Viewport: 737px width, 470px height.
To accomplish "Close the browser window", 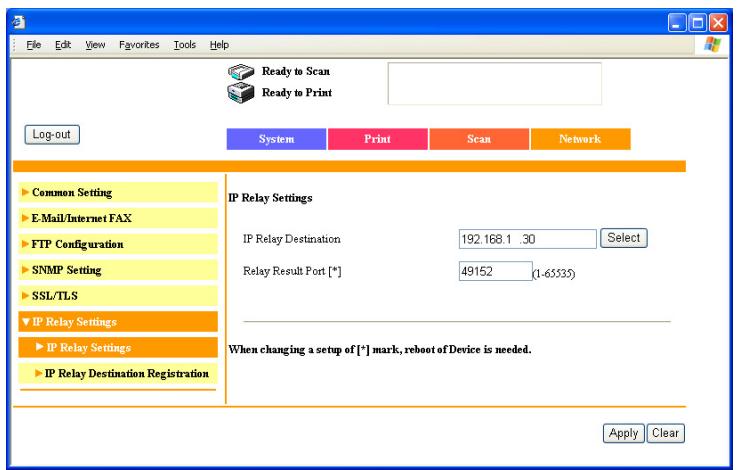I will click(x=718, y=23).
